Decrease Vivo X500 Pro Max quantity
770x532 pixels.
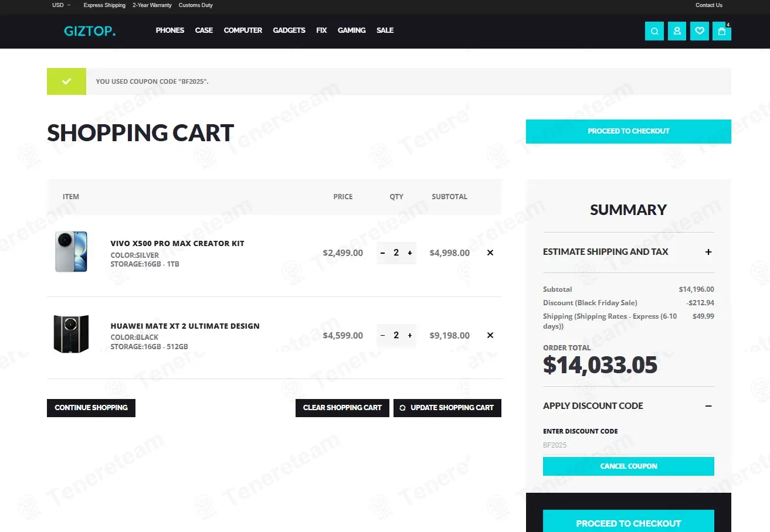[383, 253]
